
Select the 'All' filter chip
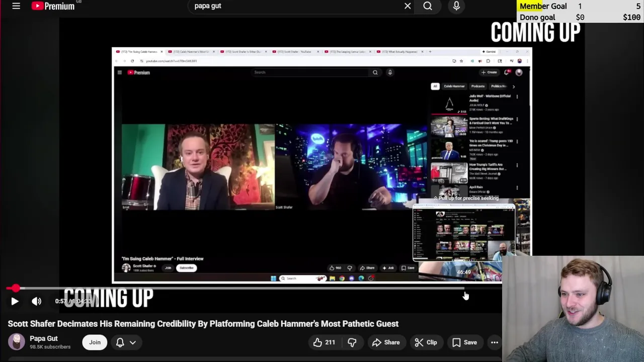point(435,86)
